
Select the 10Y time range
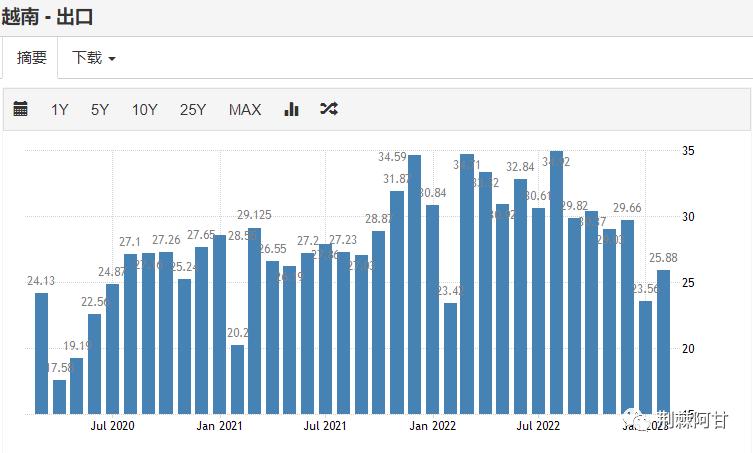pos(145,110)
